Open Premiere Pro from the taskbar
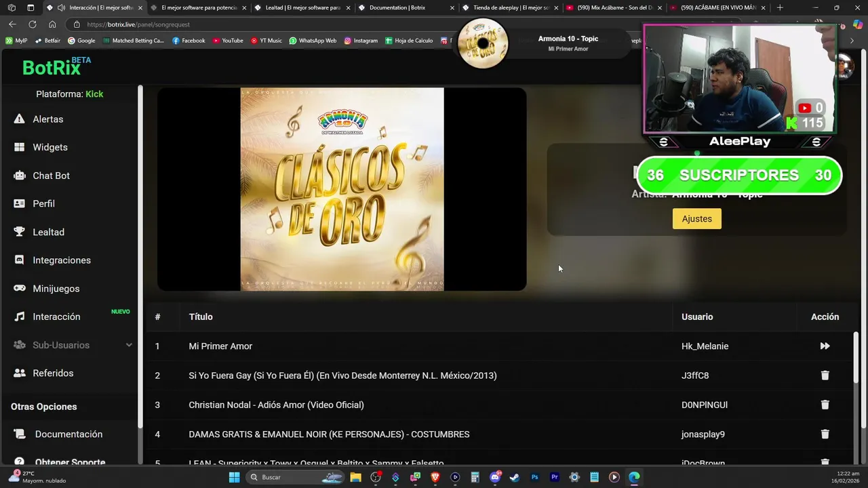This screenshot has width=868, height=488. 555,477
